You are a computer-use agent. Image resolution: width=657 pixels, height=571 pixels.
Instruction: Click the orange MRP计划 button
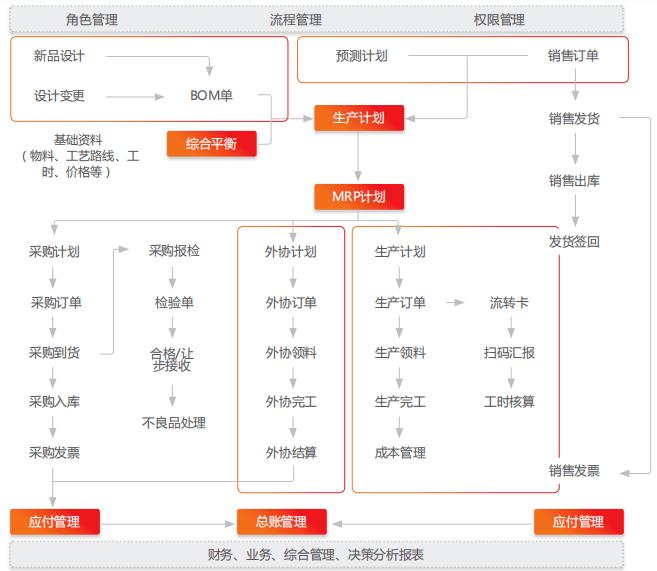pos(358,196)
